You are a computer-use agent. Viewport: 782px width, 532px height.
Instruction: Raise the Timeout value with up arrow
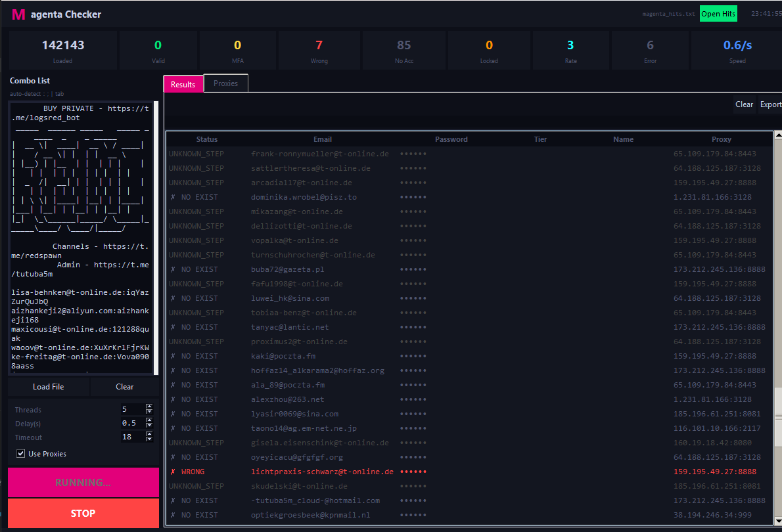pyautogui.click(x=149, y=433)
